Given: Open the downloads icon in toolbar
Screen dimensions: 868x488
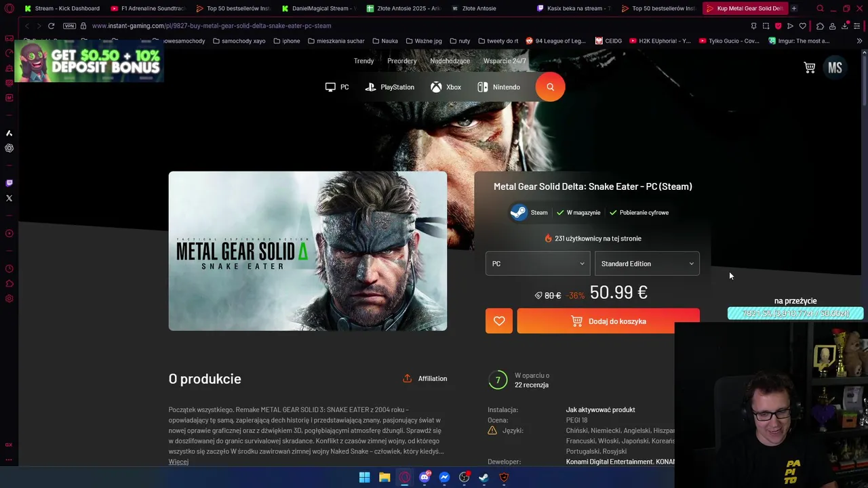Looking at the screenshot, I should (x=845, y=26).
